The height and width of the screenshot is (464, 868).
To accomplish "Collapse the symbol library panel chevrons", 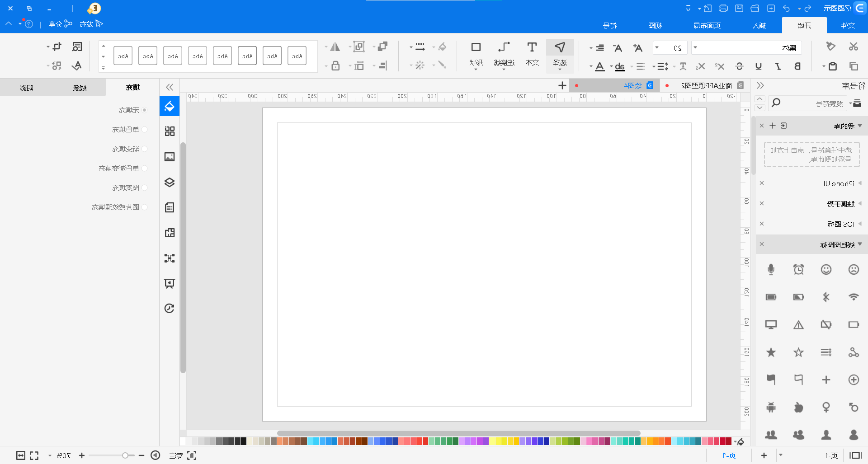I will pyautogui.click(x=760, y=85).
